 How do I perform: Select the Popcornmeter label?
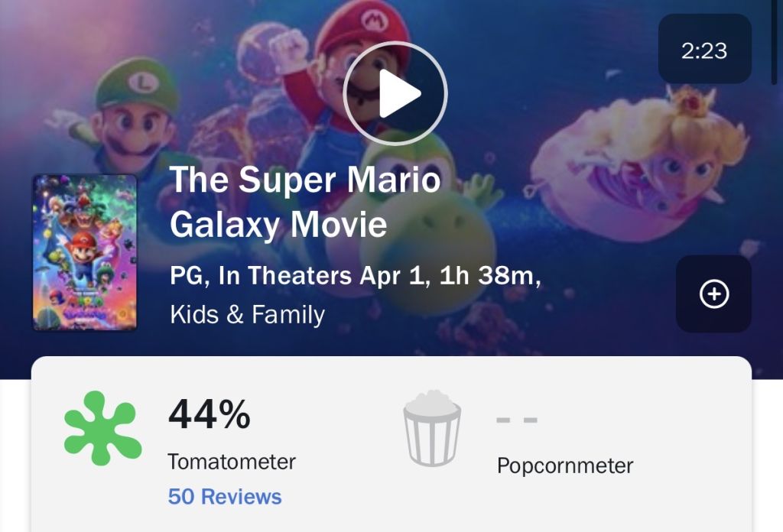pyautogui.click(x=565, y=465)
